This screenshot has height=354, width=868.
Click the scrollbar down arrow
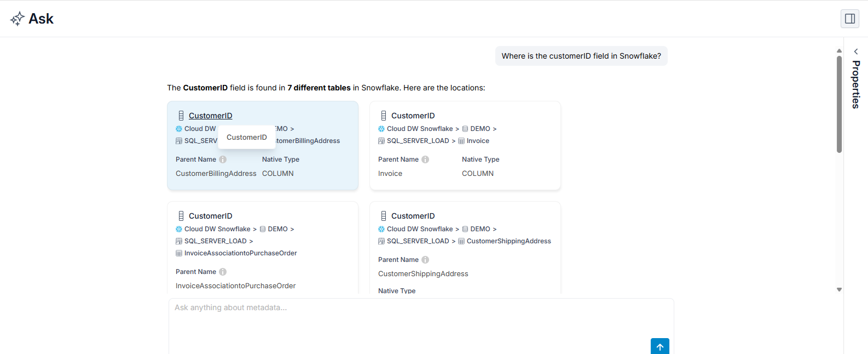pos(839,290)
